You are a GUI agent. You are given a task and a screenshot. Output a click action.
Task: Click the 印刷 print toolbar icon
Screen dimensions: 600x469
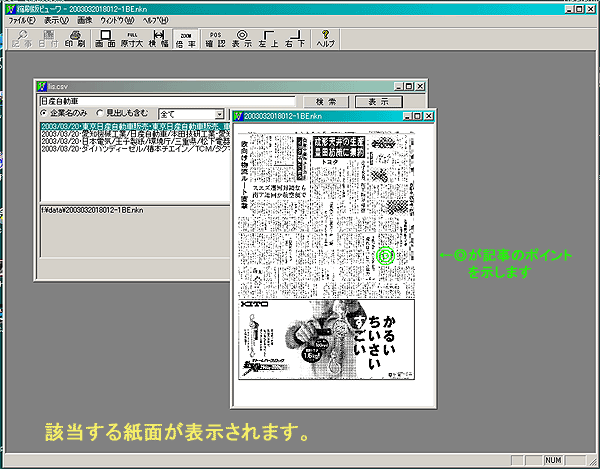point(75,38)
